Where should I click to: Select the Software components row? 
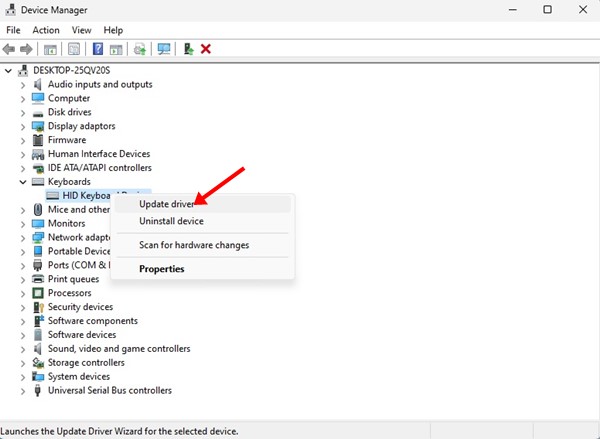92,321
